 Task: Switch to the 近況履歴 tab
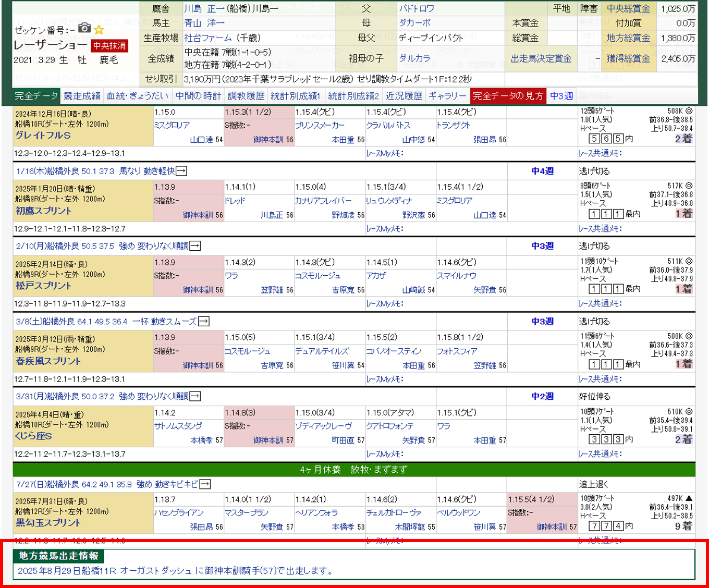point(404,96)
